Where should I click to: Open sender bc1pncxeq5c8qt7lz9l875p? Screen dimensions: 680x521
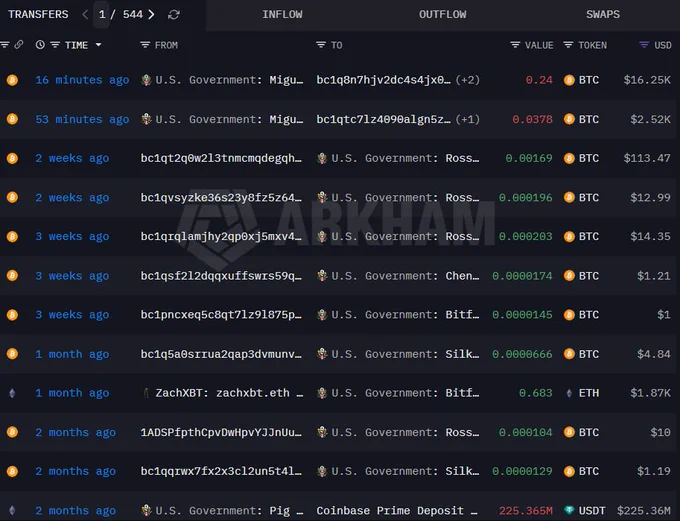(221, 315)
